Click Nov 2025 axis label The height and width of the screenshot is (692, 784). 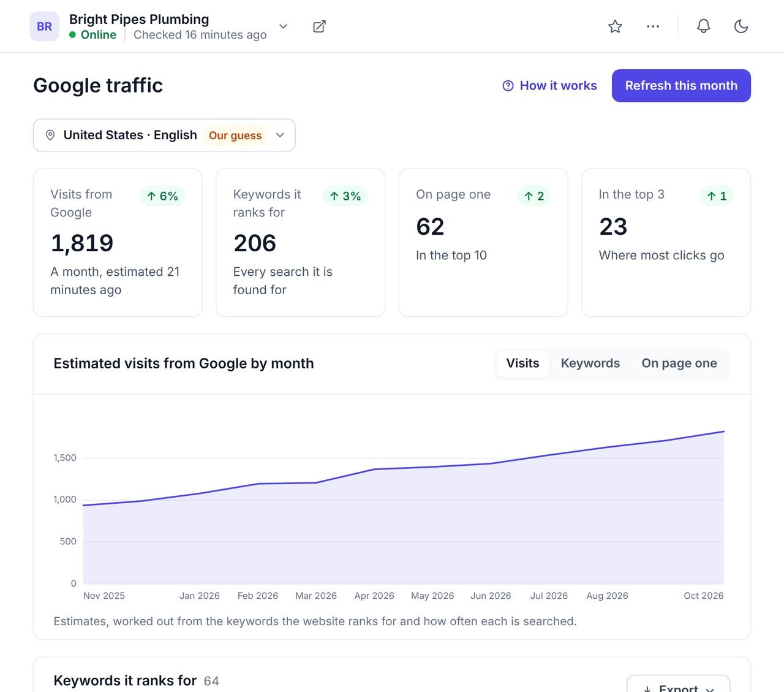(104, 596)
